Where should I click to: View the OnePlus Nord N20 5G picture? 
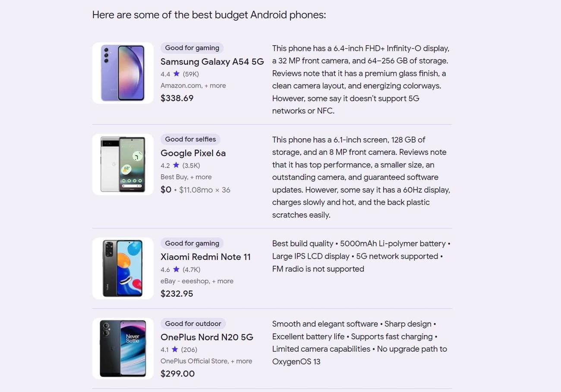(123, 348)
